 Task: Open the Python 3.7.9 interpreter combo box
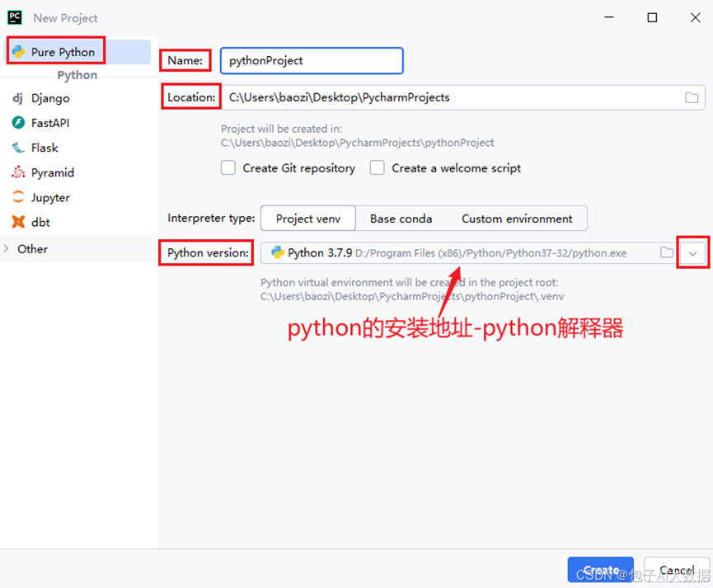[470, 253]
